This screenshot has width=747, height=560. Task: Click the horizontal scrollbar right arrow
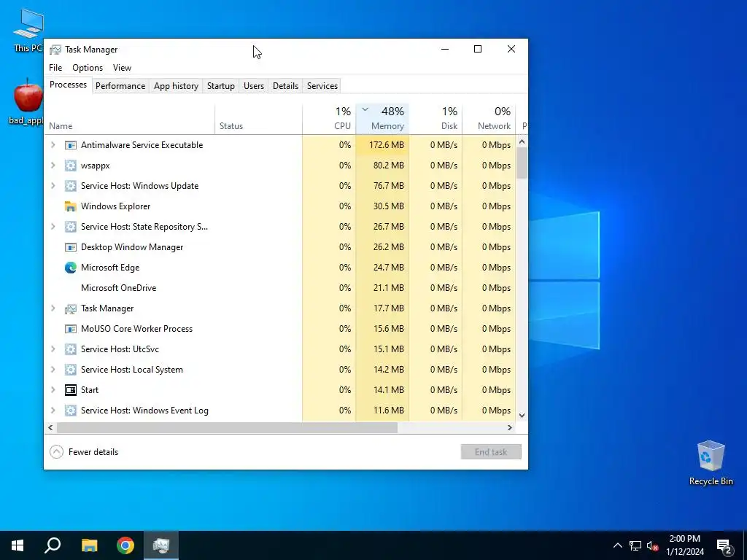tap(510, 427)
